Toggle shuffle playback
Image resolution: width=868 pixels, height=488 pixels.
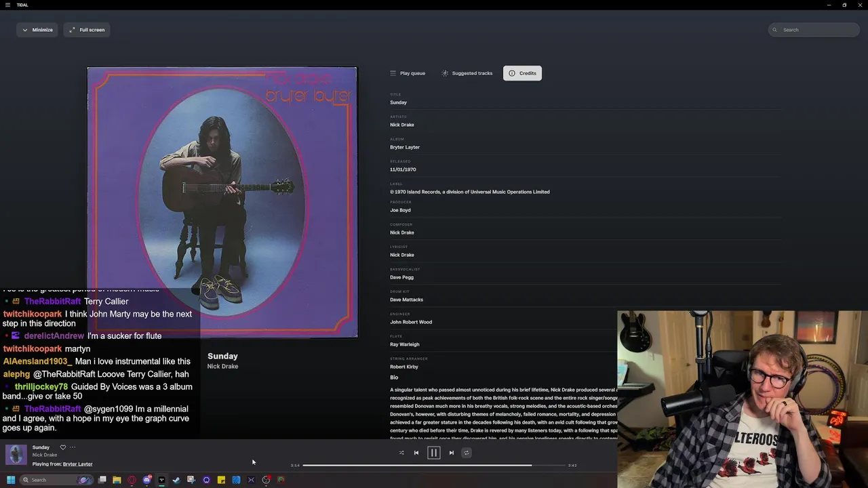tap(401, 453)
